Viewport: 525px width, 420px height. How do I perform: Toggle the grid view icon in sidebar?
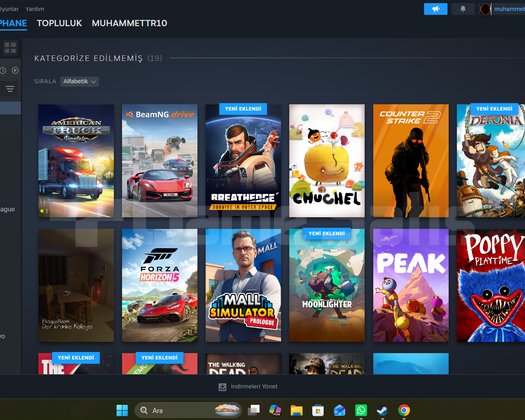(x=10, y=48)
